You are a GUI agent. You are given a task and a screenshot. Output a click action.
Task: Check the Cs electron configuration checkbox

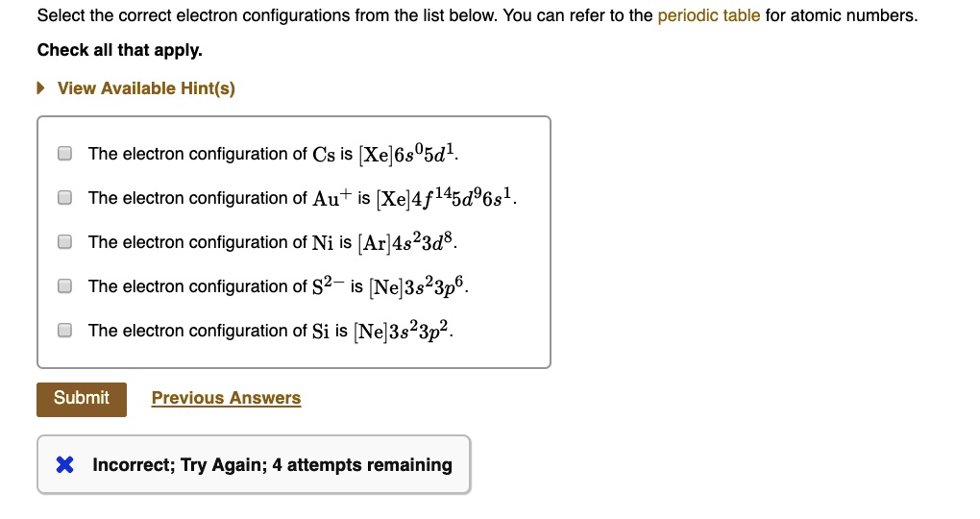click(x=64, y=154)
